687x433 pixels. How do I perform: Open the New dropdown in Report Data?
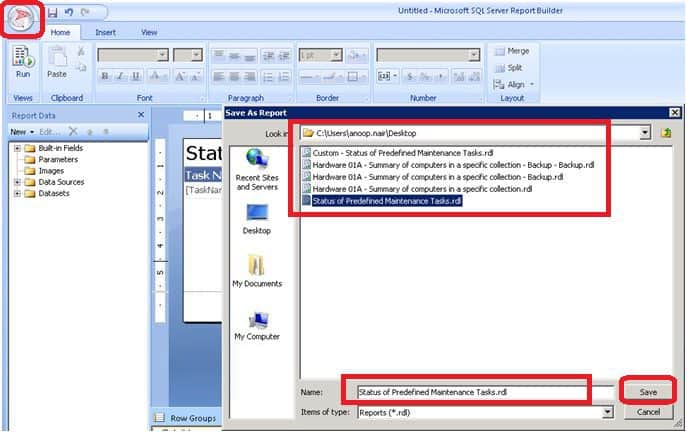coord(22,131)
